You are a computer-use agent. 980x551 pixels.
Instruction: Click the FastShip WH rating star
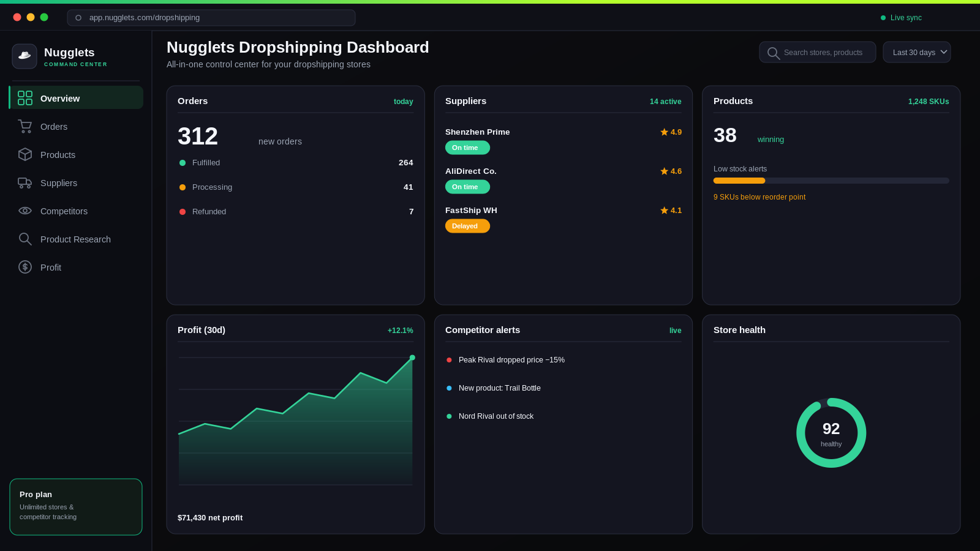pyautogui.click(x=664, y=210)
